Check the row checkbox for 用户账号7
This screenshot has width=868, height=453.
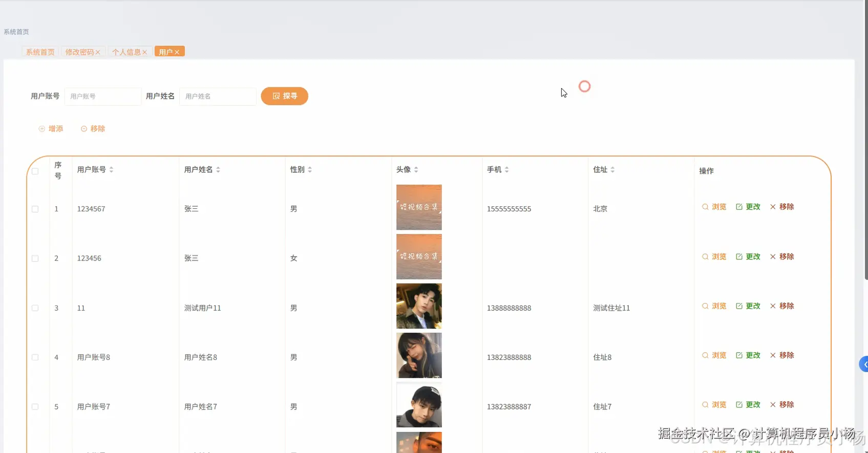pyautogui.click(x=35, y=407)
